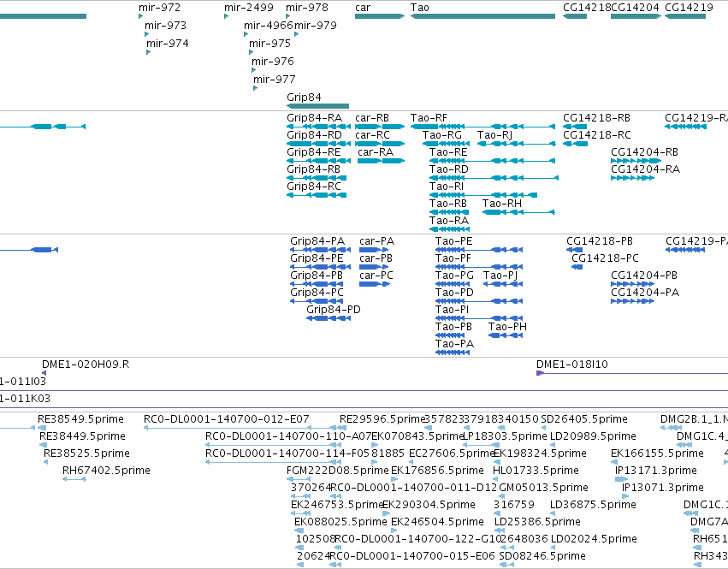
Task: Select the LD20989.5prime EST label
Action: click(x=593, y=436)
